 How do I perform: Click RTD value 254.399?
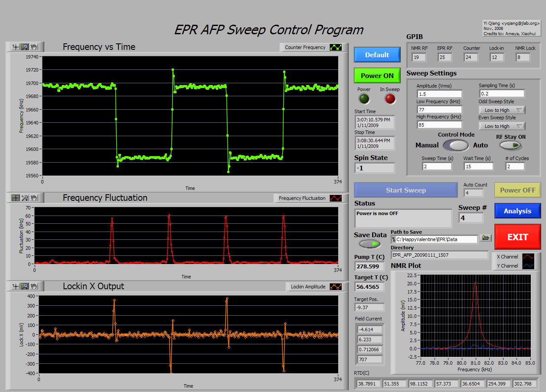pyautogui.click(x=498, y=384)
